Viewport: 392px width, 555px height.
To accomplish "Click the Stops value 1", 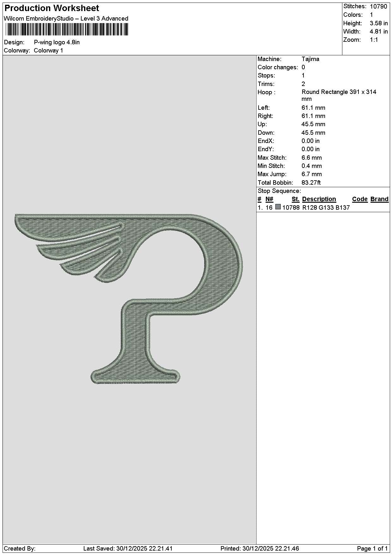I will point(303,76).
